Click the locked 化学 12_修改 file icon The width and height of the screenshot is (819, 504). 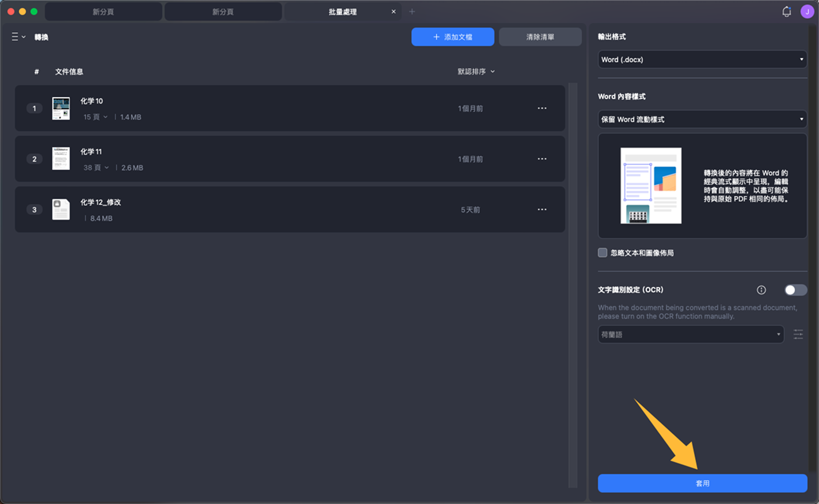[x=61, y=209]
